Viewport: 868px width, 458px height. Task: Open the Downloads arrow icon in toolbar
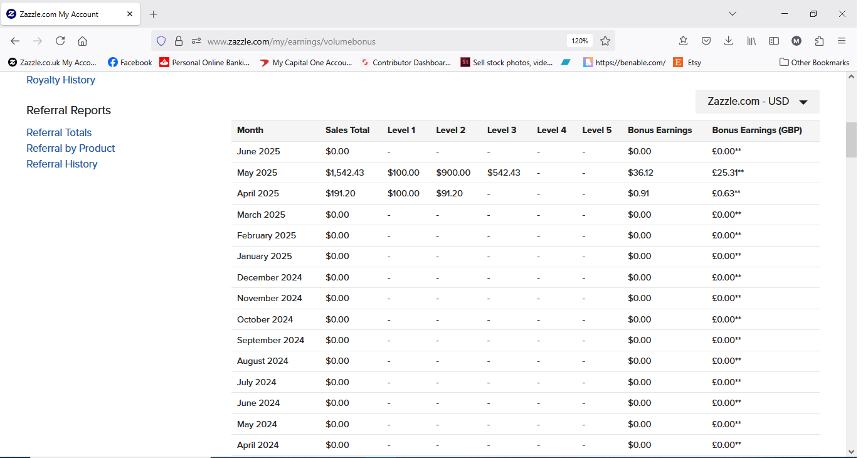tap(728, 41)
